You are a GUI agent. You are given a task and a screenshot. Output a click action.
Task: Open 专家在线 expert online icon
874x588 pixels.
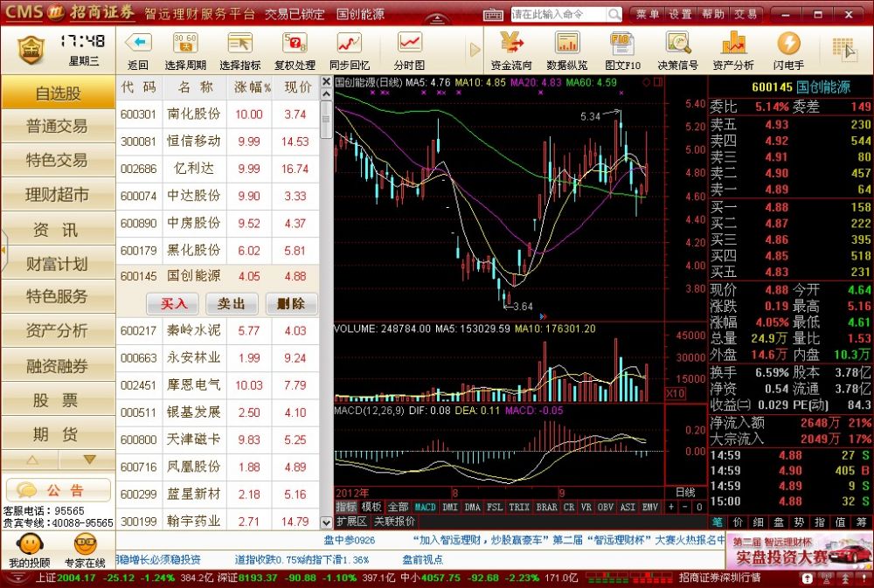click(85, 550)
